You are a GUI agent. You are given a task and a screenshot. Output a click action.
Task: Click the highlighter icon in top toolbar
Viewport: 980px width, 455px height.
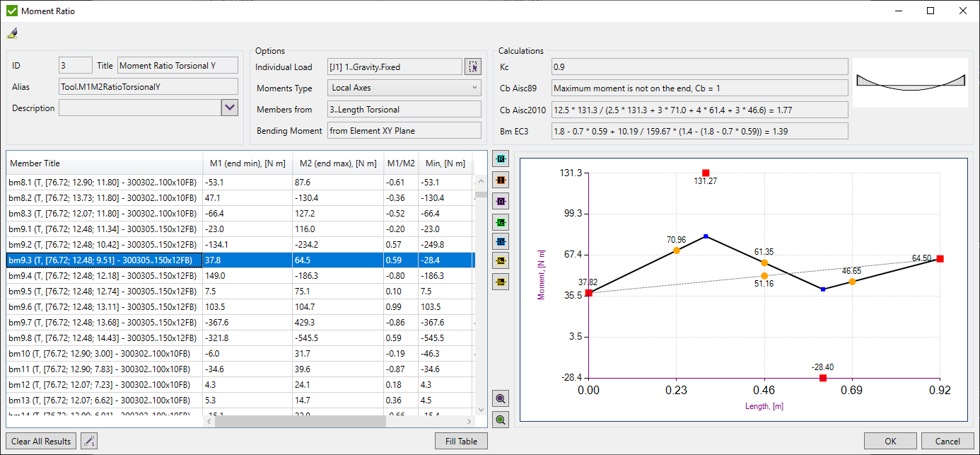coord(12,33)
